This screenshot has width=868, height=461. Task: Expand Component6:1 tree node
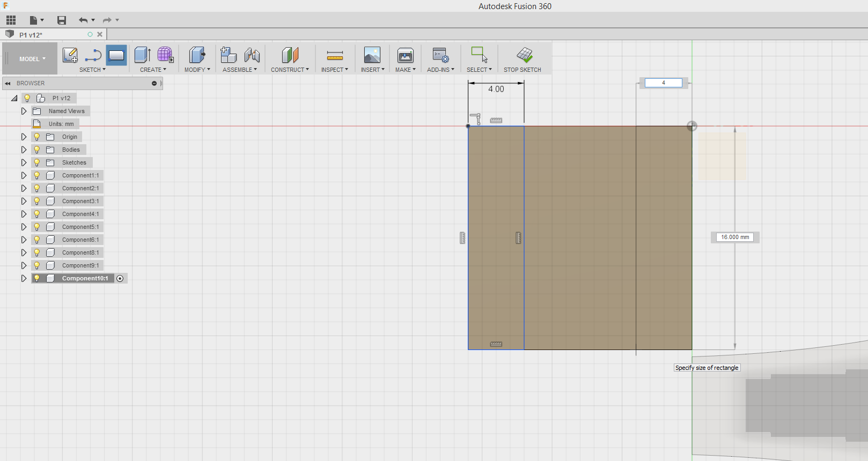click(24, 240)
